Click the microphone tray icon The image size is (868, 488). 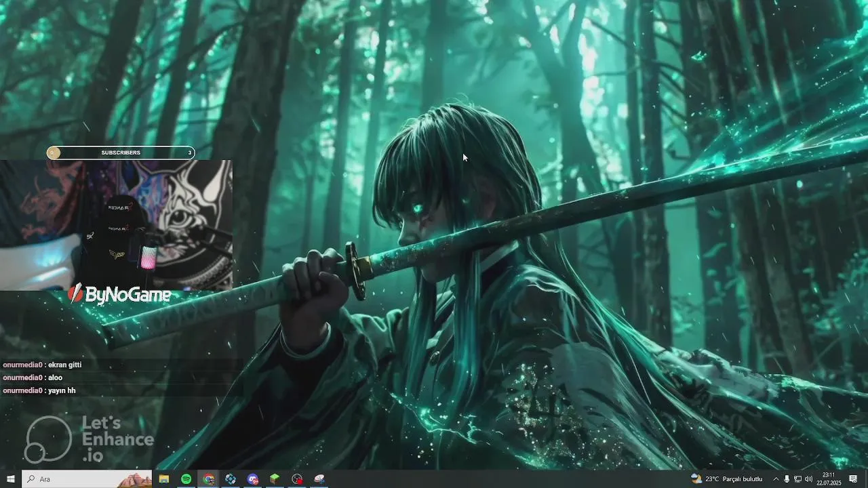[x=787, y=479]
